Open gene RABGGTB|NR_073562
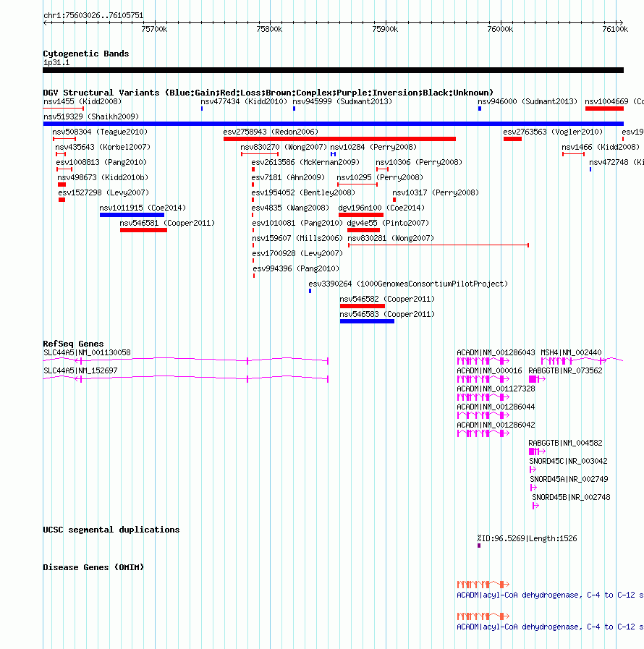Screen dimensions: 644x649 pyautogui.click(x=565, y=371)
